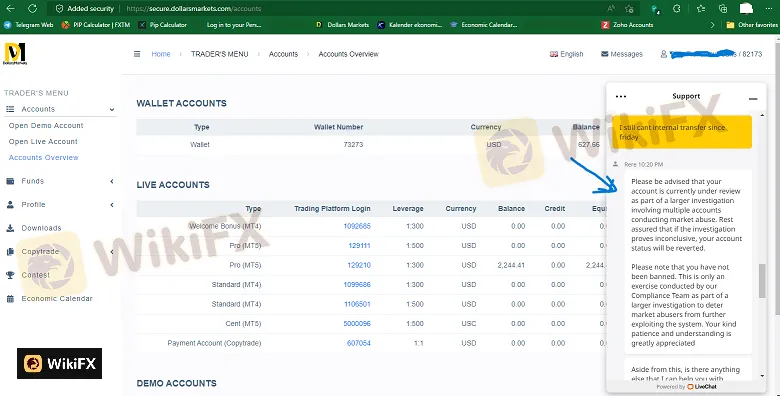This screenshot has height=396, width=780.
Task: Open the Other favorites folder
Action: pos(752,25)
